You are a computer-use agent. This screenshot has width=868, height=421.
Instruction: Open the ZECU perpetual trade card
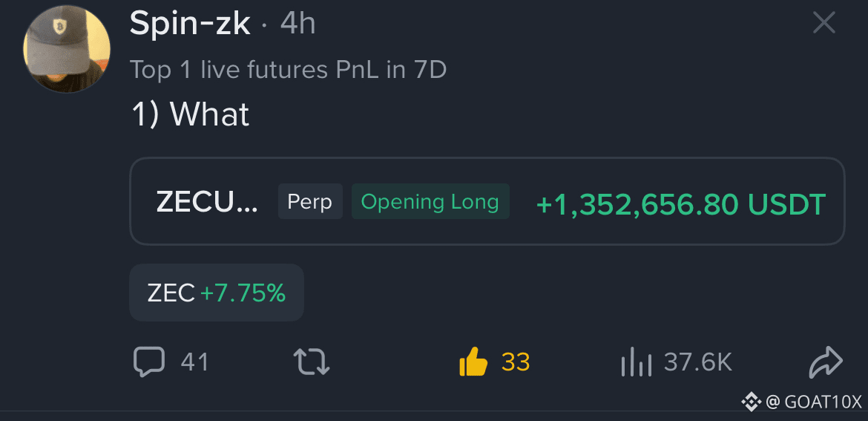(487, 201)
